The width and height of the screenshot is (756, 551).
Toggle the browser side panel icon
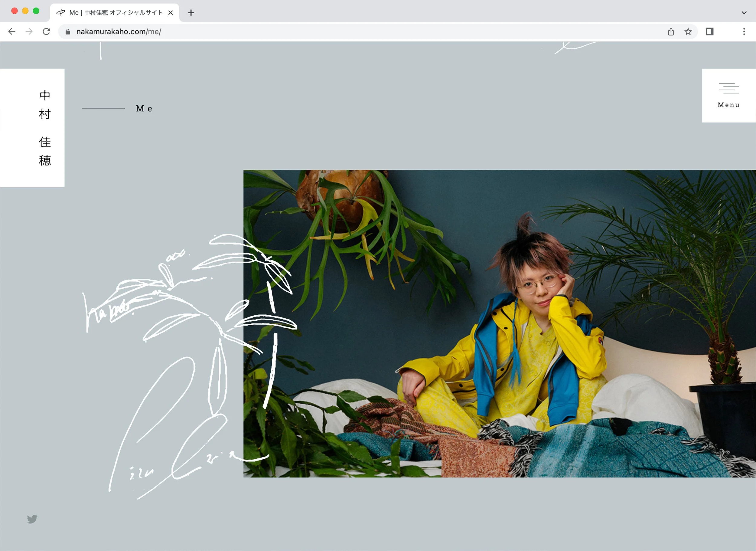tap(710, 31)
